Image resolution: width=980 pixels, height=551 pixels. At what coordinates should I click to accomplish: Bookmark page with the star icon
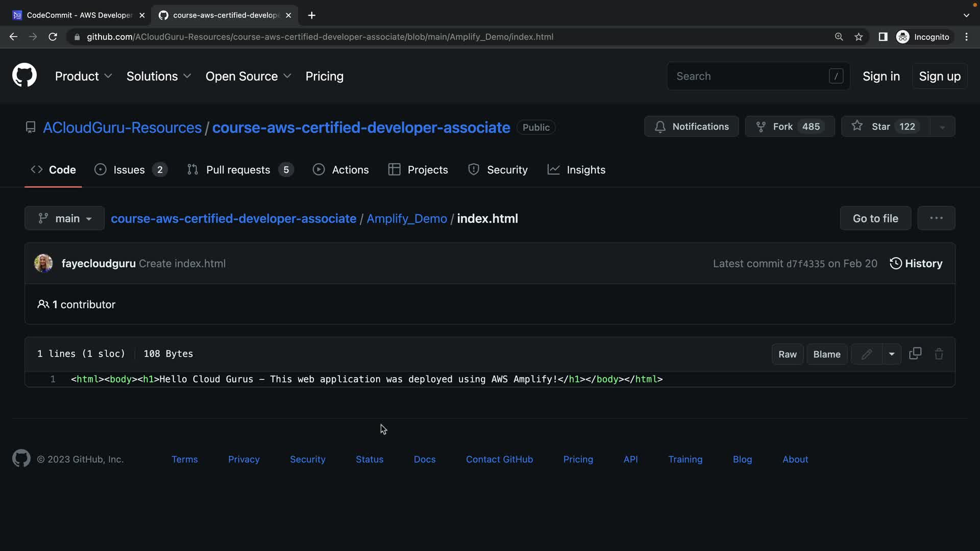click(x=859, y=37)
